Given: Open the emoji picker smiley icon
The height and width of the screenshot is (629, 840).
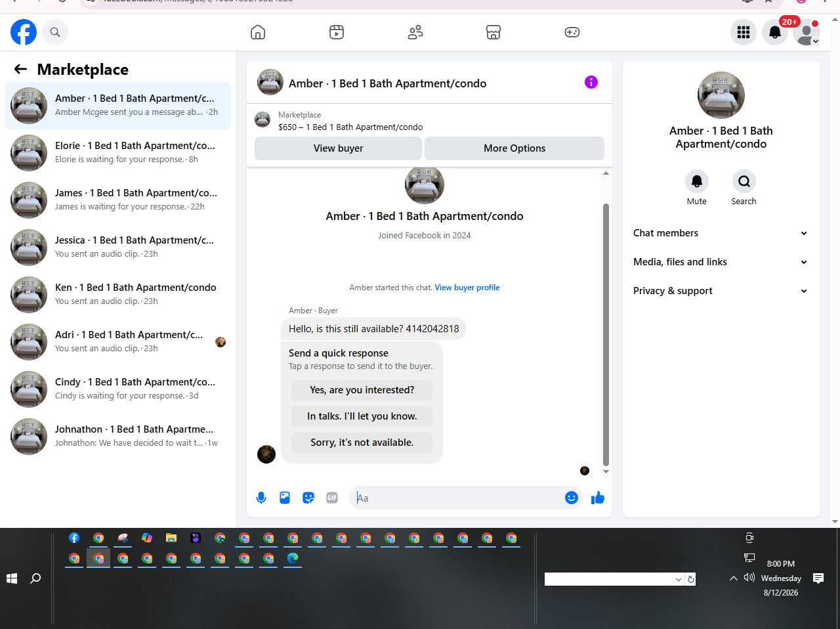Looking at the screenshot, I should 572,498.
